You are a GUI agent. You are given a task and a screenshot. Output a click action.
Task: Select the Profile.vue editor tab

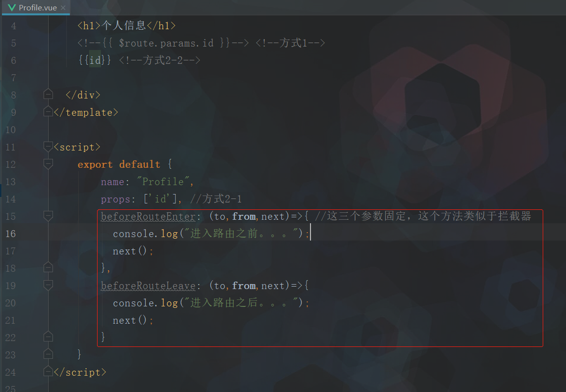pos(35,7)
